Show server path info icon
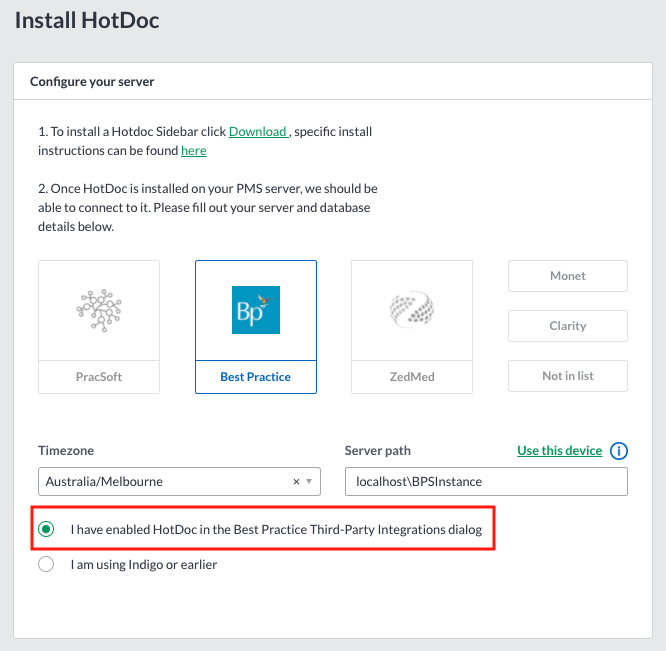The image size is (666, 651). pos(619,451)
